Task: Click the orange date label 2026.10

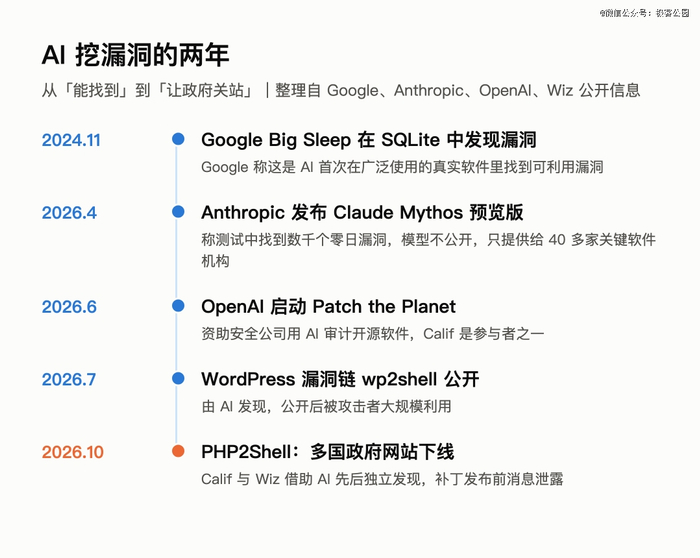Action: coord(73,453)
